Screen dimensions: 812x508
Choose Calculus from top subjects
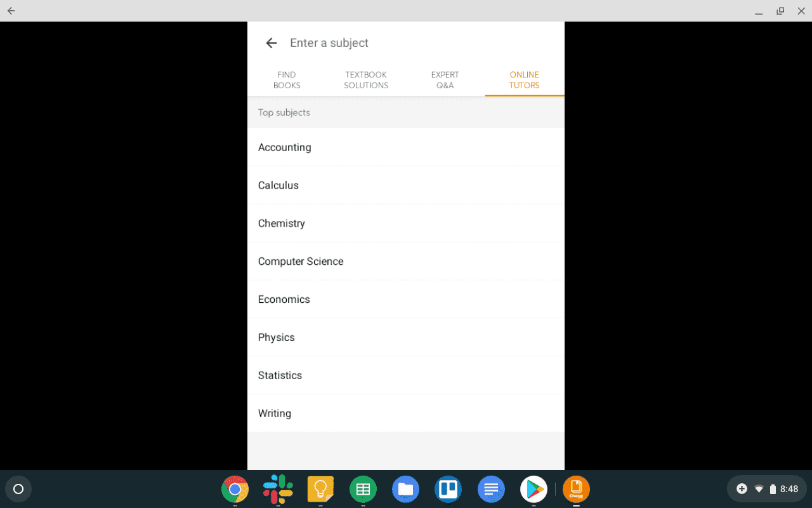point(278,185)
